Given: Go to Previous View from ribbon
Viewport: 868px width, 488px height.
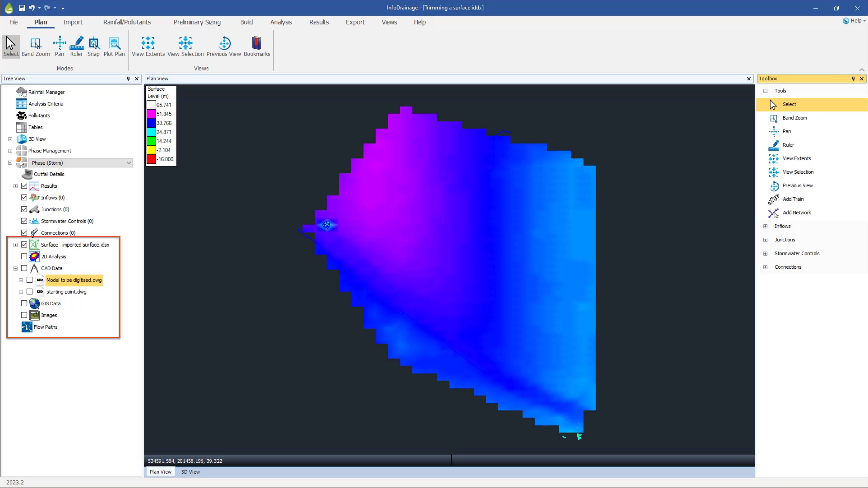Looking at the screenshot, I should point(224,47).
